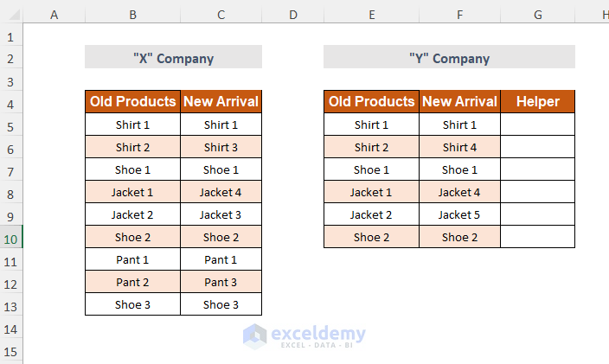Select Old Products header in column E
609x364 pixels.
371,102
